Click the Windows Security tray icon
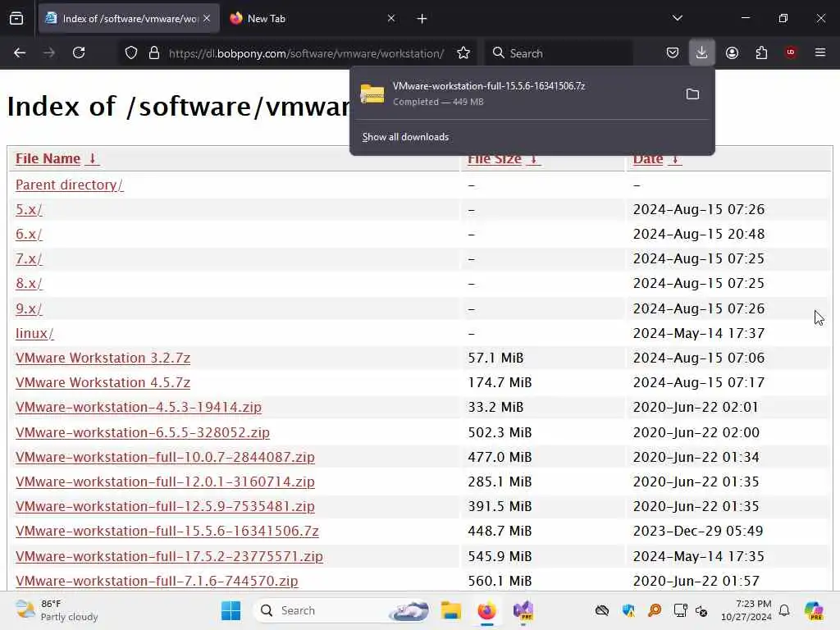Viewport: 840px width, 630px height. tap(628, 610)
